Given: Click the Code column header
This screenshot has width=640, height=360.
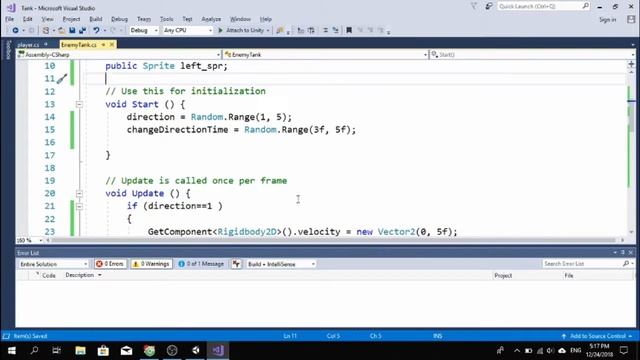Looking at the screenshot, I should click(49, 276).
